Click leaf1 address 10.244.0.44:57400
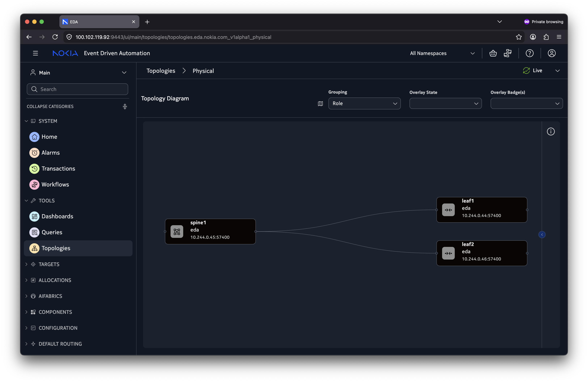This screenshot has height=382, width=588. pyautogui.click(x=481, y=216)
